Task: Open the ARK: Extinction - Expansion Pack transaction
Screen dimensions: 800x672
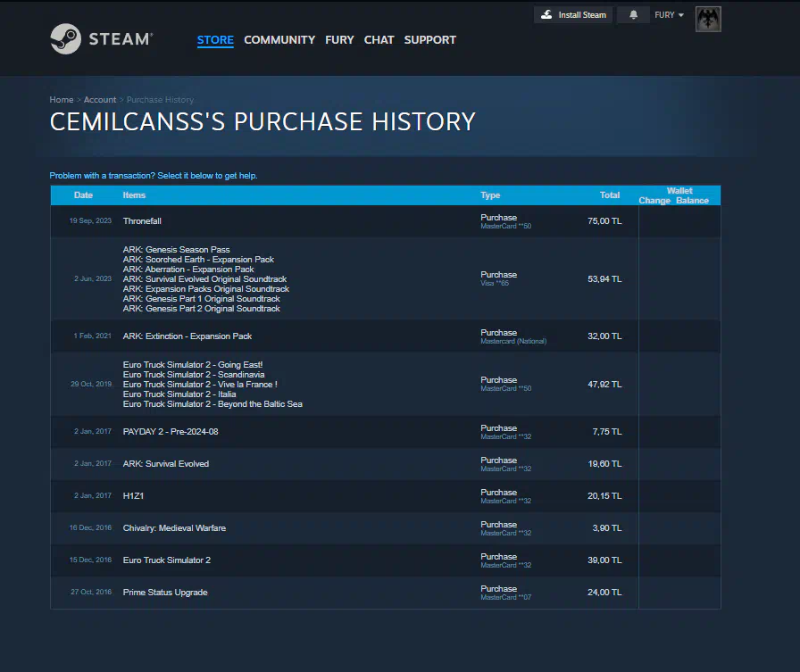Action: pos(385,336)
